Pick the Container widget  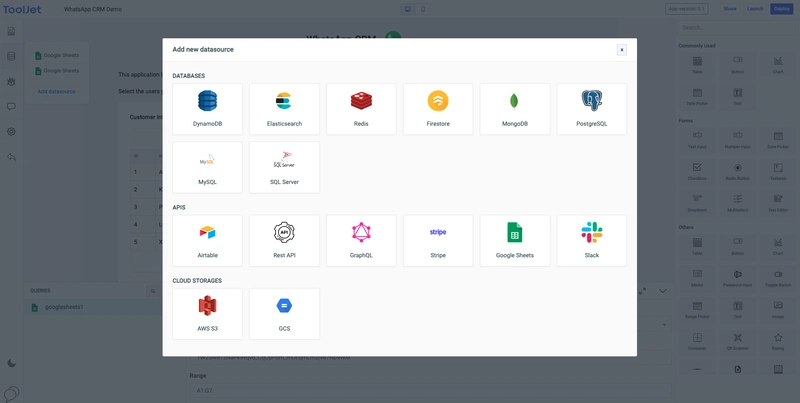(697, 342)
